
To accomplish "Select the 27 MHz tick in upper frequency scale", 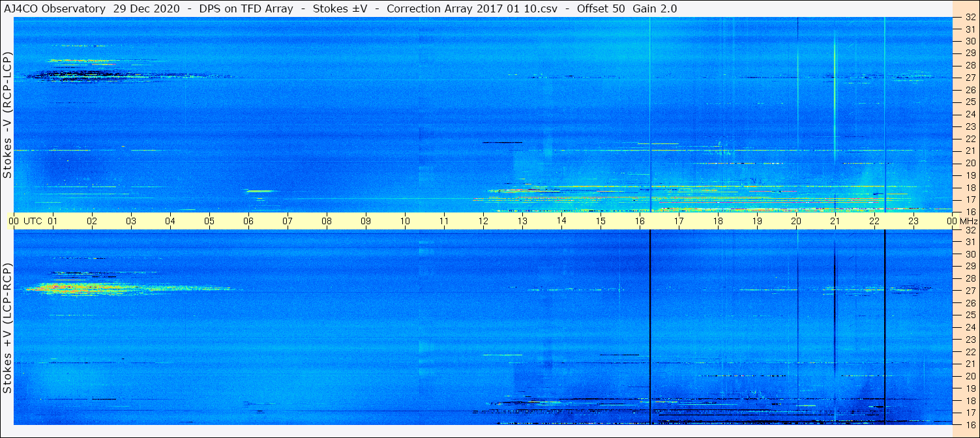I will (x=970, y=78).
